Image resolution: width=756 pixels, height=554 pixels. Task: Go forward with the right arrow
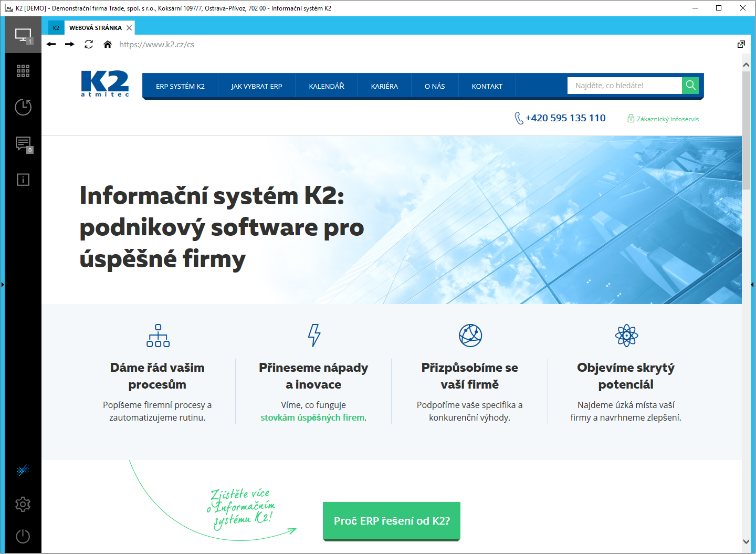pyautogui.click(x=70, y=44)
